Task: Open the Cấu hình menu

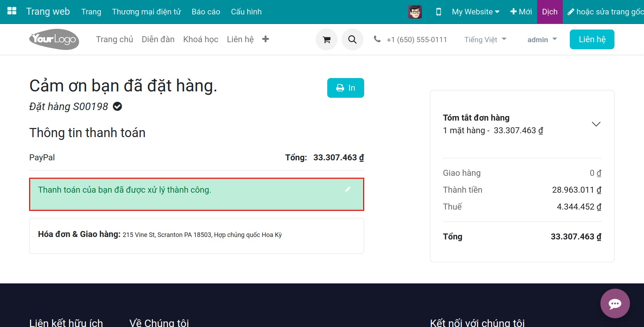Action: tap(246, 12)
